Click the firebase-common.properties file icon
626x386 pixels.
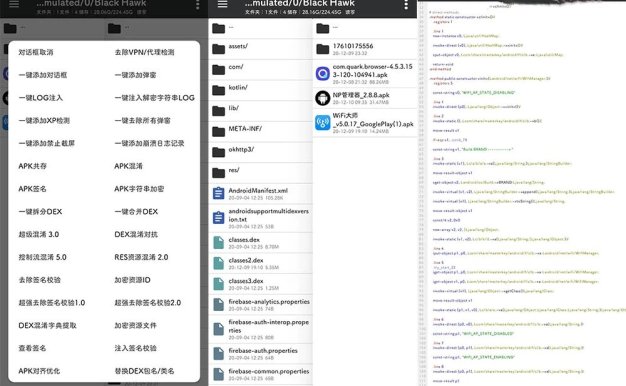click(218, 374)
